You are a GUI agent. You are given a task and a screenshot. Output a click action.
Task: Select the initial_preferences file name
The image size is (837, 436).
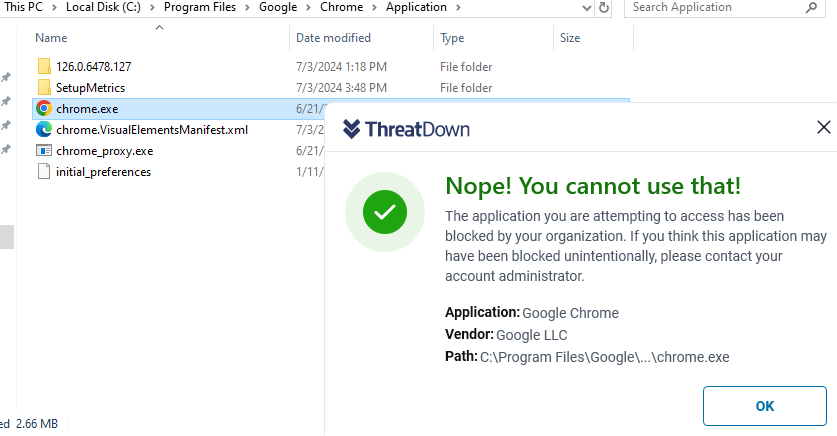(103, 172)
